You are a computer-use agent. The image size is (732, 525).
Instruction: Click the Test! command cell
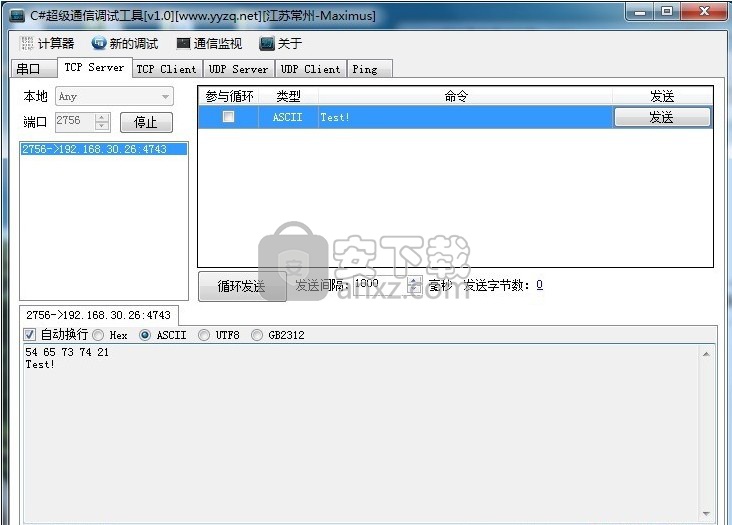(x=465, y=117)
